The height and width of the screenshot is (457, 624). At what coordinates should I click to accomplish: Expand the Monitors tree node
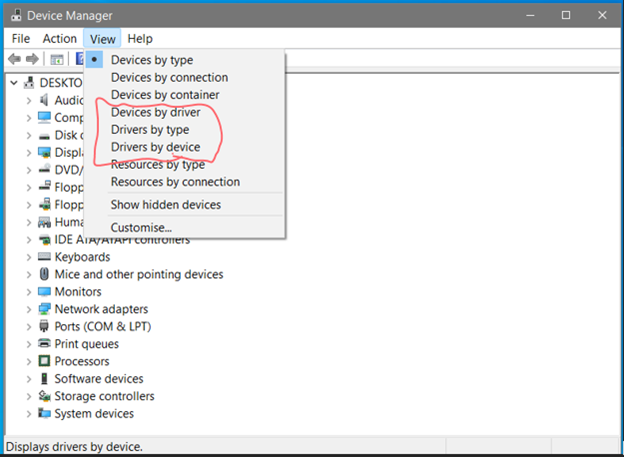pyautogui.click(x=29, y=292)
